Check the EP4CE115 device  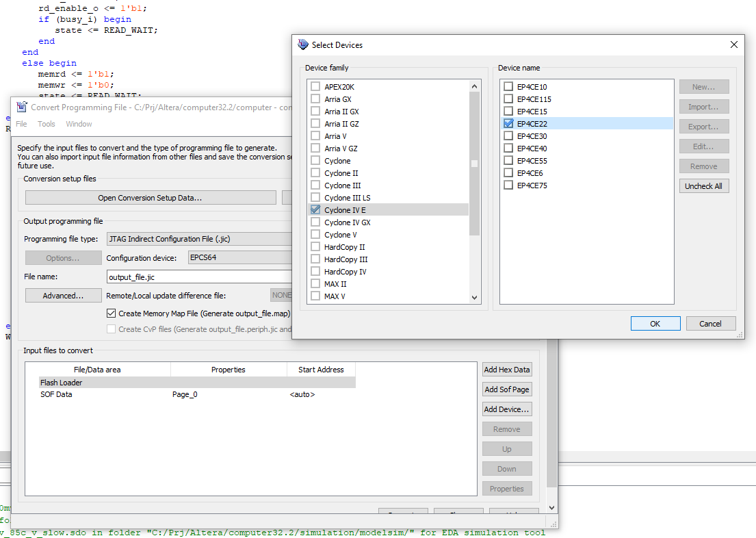click(x=508, y=99)
